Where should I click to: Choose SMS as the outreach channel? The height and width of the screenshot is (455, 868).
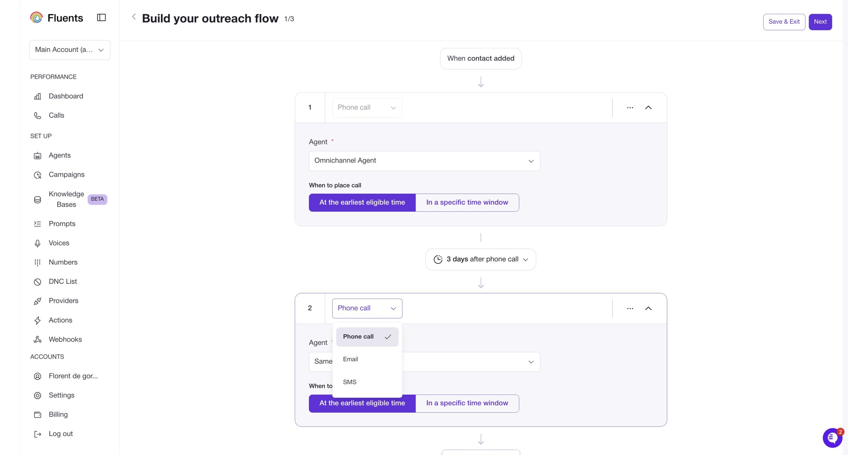(349, 382)
